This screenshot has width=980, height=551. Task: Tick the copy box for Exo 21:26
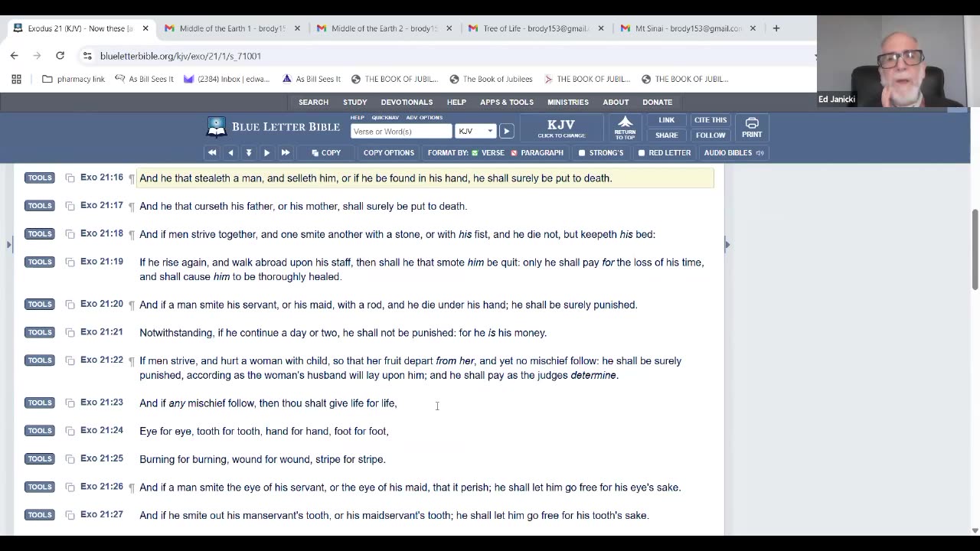click(70, 487)
